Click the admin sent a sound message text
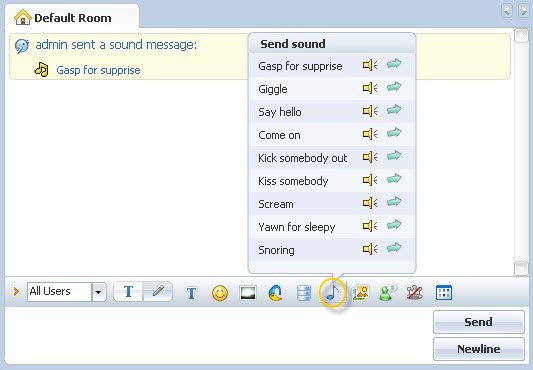Image resolution: width=533 pixels, height=370 pixels. [x=116, y=45]
